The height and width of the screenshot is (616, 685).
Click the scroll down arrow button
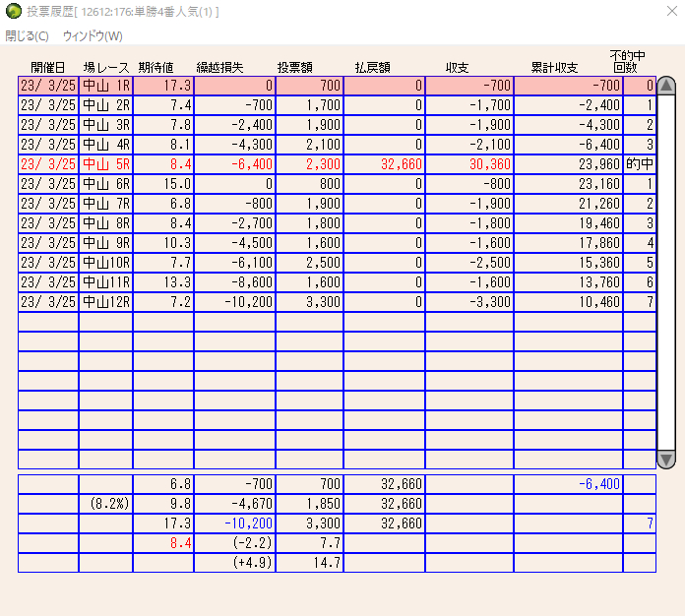[x=666, y=460]
